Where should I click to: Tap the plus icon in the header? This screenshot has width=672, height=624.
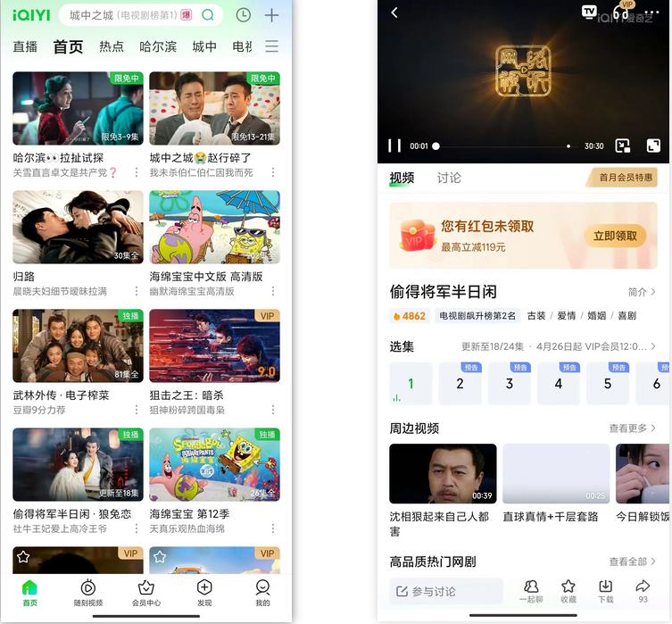coord(271,15)
